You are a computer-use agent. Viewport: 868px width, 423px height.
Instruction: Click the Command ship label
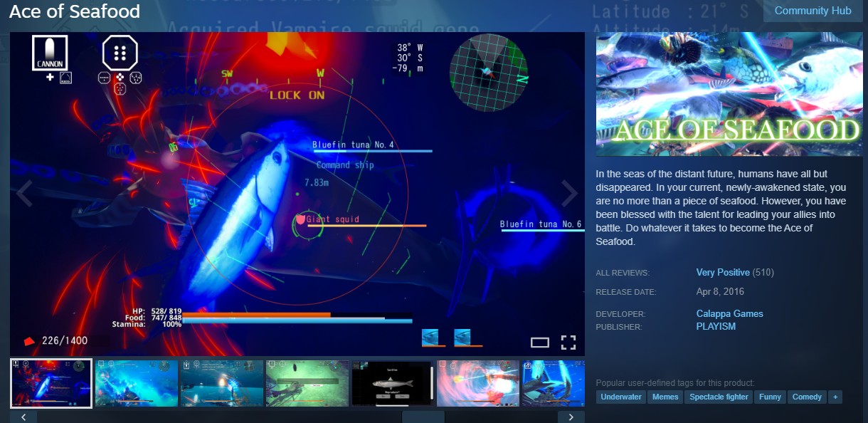click(x=345, y=165)
